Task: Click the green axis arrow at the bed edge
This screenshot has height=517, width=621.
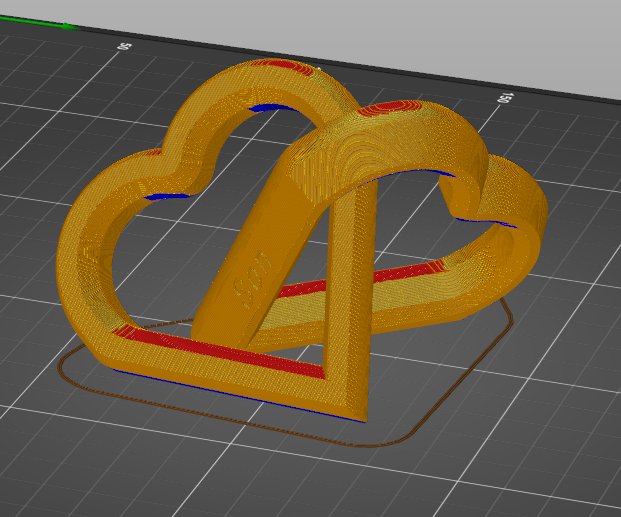Action: coord(68,26)
